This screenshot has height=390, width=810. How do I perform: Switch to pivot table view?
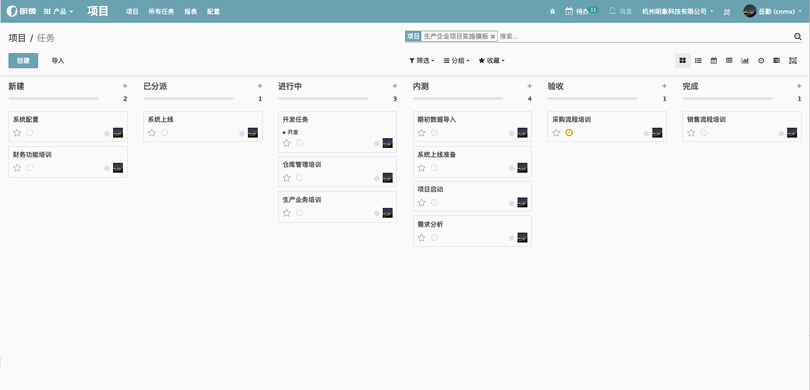coord(729,60)
